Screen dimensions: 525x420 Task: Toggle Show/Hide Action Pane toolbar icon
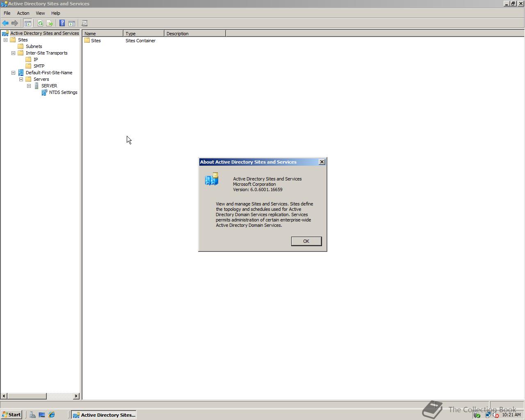pos(71,23)
